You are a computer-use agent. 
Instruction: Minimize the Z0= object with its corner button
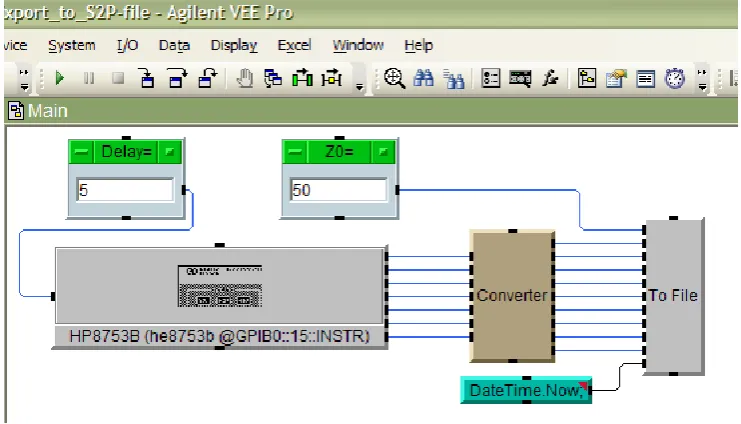(383, 152)
